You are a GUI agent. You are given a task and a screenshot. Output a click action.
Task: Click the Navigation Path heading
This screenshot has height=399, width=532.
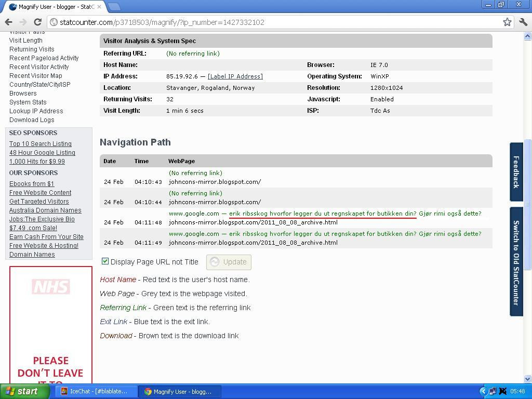135,142
